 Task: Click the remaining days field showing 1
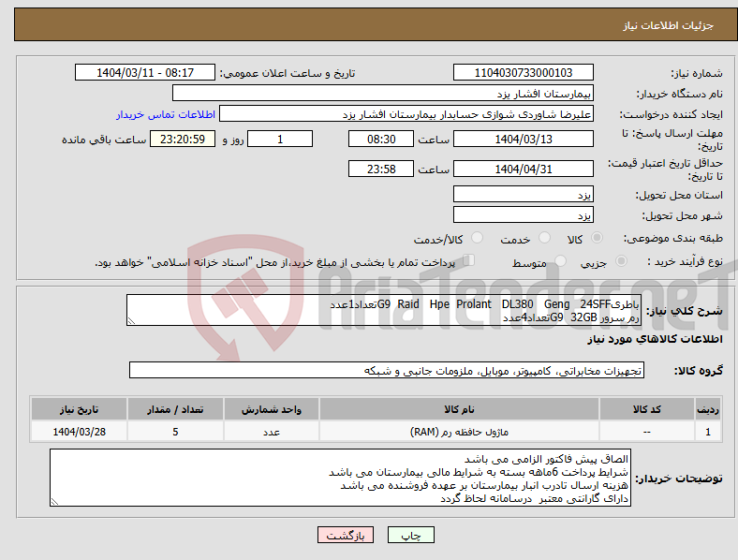point(280,139)
